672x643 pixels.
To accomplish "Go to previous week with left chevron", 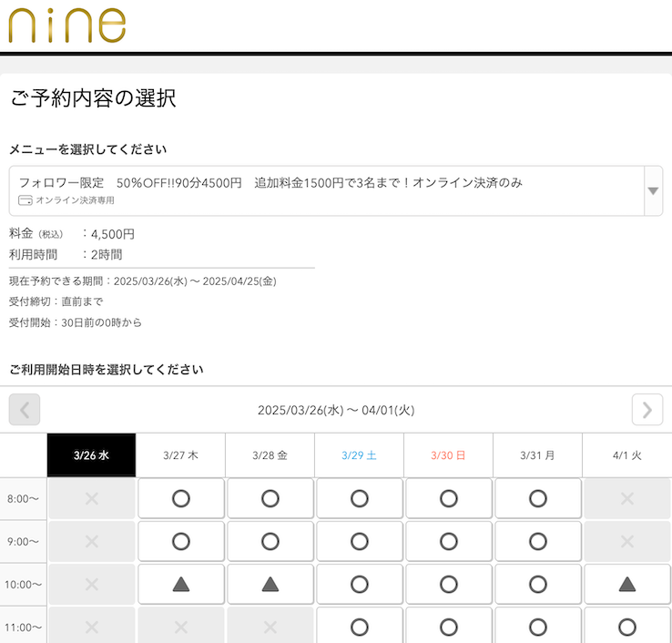I will (25, 410).
